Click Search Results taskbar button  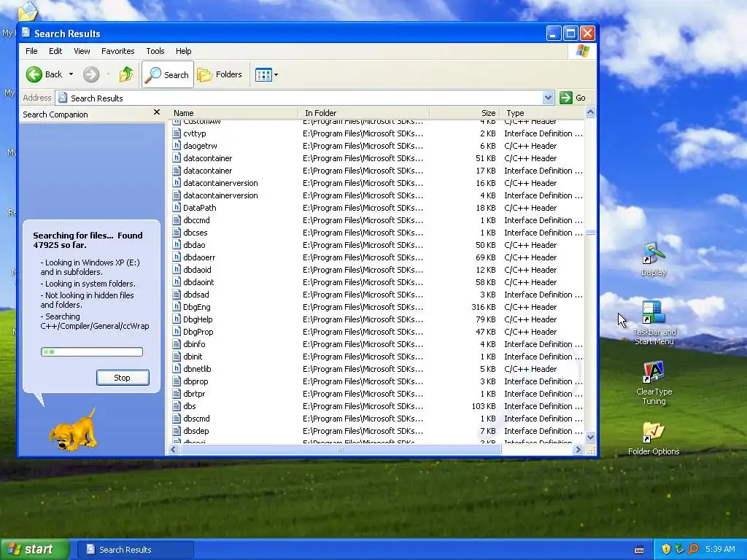135,550
